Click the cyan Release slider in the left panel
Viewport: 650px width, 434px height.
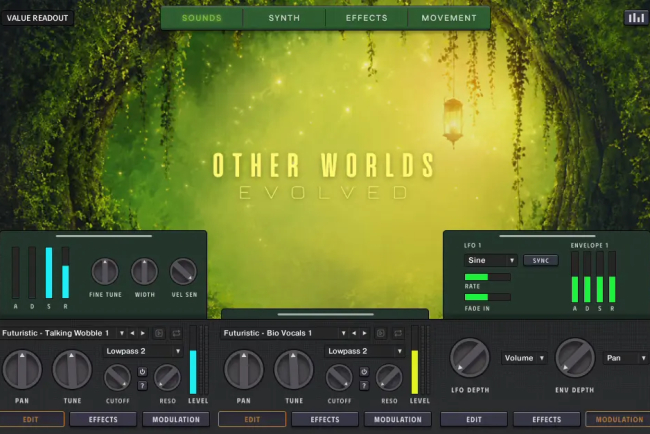(x=65, y=272)
